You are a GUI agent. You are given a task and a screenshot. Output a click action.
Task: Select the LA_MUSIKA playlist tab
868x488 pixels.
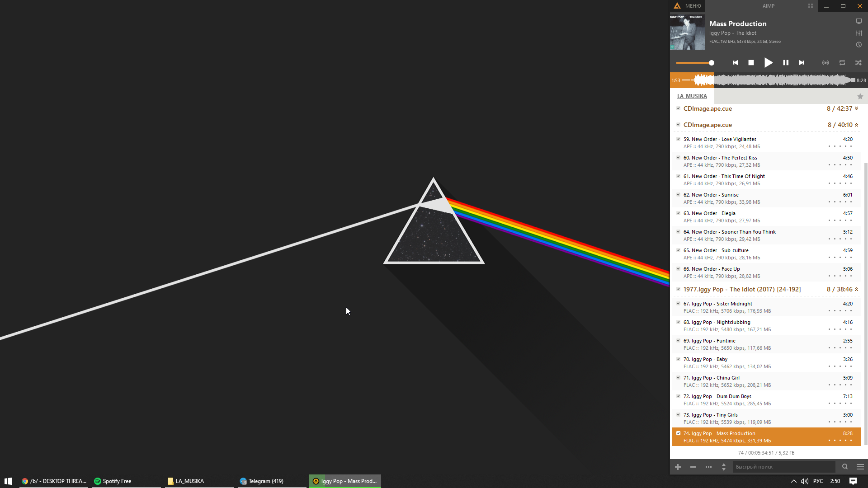692,96
